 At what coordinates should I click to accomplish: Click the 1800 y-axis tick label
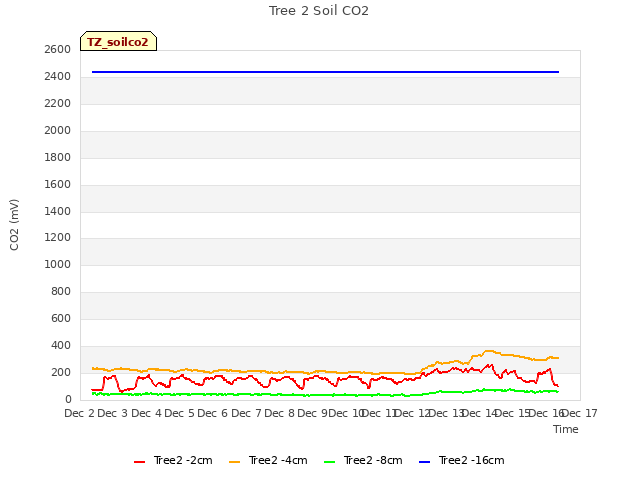[x=58, y=157]
